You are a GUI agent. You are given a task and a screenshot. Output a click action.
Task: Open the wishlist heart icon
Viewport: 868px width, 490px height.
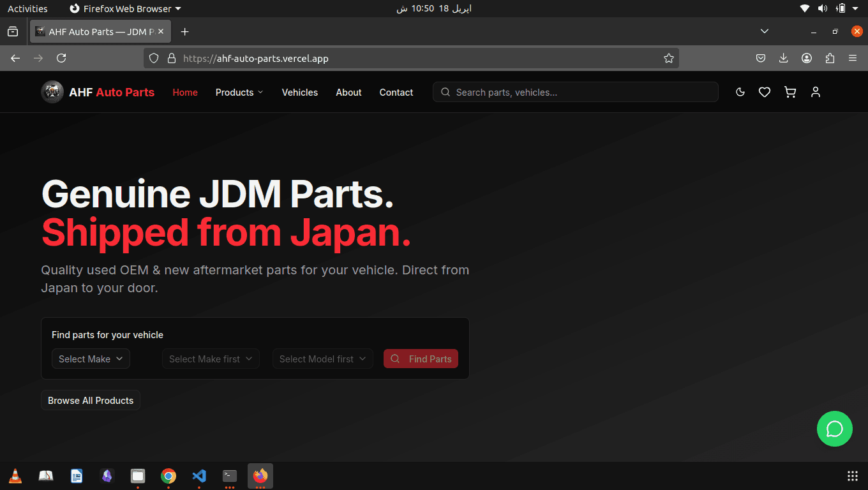click(765, 92)
